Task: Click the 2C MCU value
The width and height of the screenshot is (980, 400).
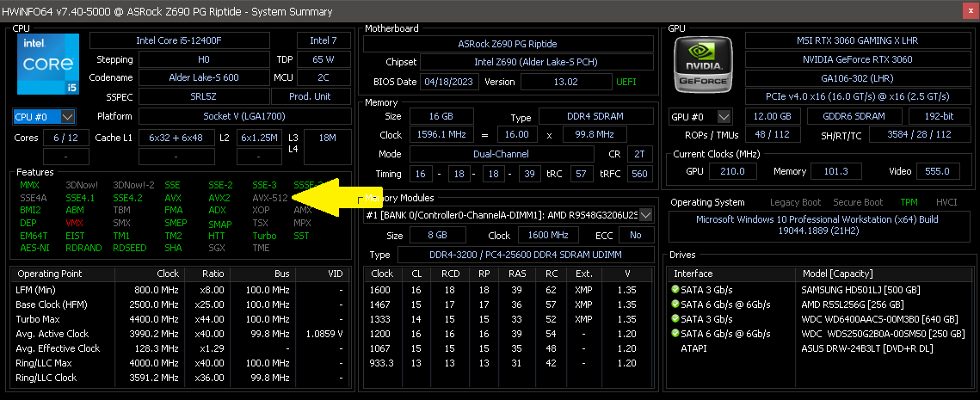Action: pyautogui.click(x=324, y=77)
